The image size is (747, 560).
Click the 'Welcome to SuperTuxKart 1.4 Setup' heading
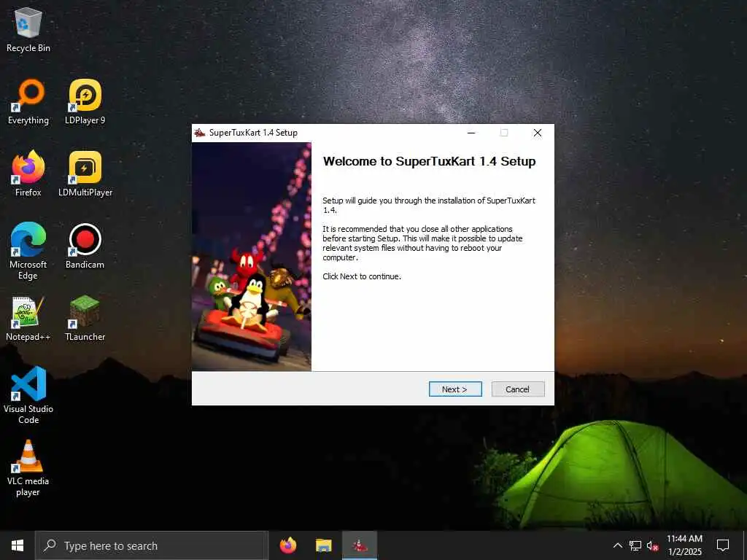point(429,161)
